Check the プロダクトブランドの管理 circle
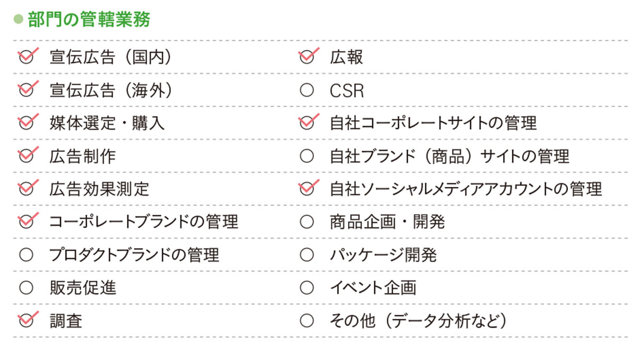 26,255
